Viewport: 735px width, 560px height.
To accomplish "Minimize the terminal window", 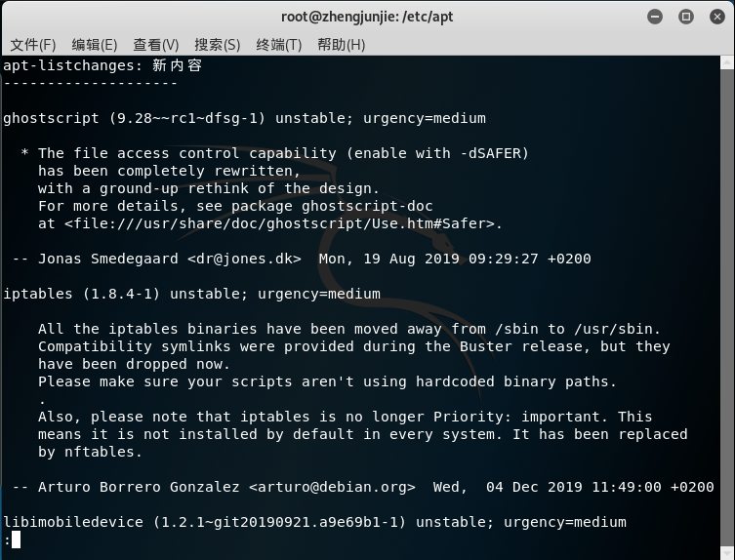I will click(655, 17).
